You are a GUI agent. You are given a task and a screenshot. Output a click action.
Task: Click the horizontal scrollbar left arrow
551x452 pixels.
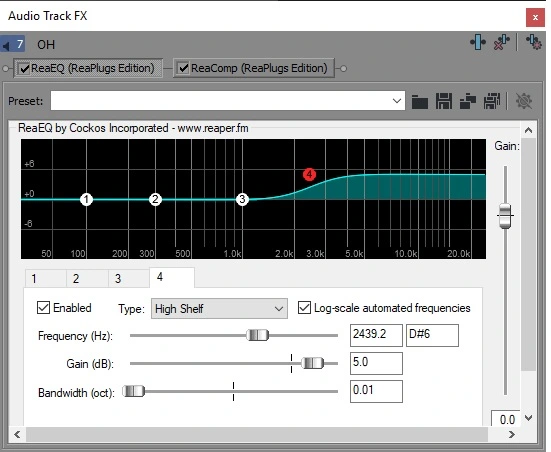17,434
